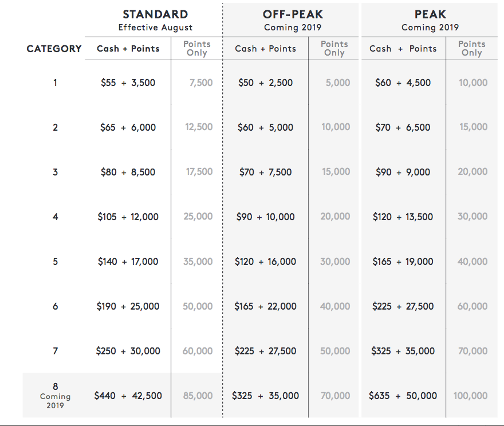
Task: Click the OFF-PEAK column heading
Action: pyautogui.click(x=293, y=14)
